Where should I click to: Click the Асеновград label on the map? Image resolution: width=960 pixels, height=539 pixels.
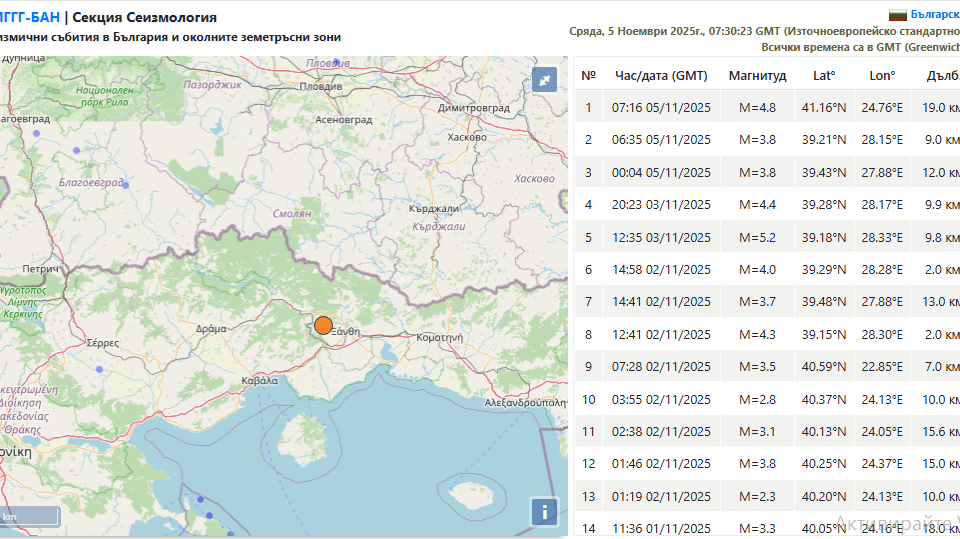pos(343,119)
